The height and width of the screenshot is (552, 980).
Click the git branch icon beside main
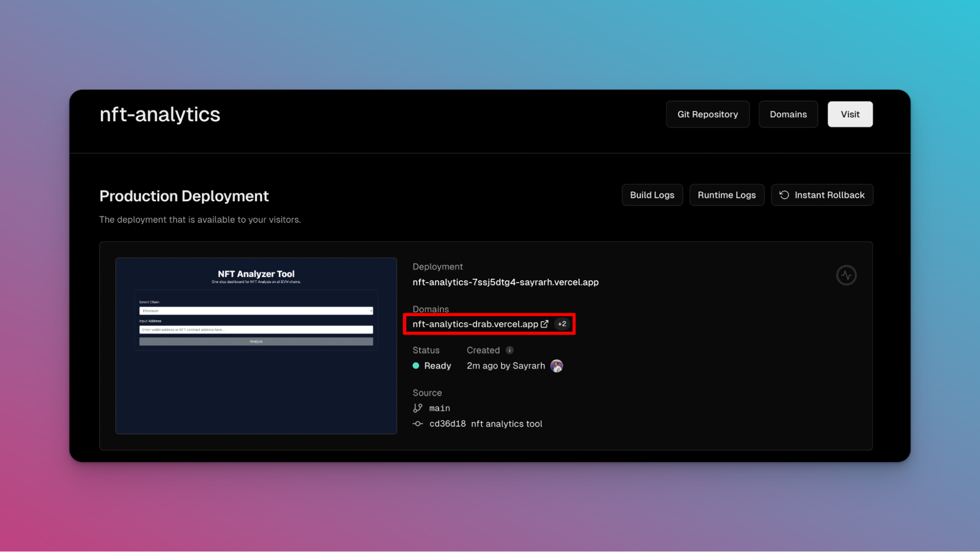(418, 408)
